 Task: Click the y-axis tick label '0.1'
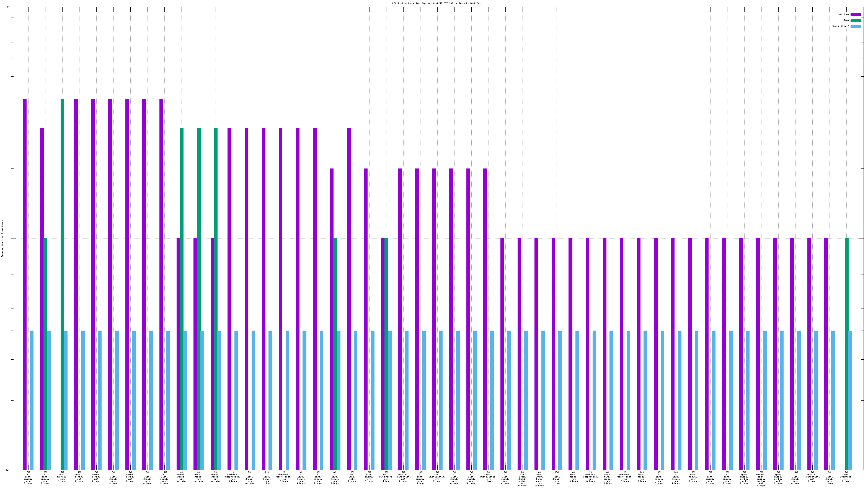(x=8, y=470)
